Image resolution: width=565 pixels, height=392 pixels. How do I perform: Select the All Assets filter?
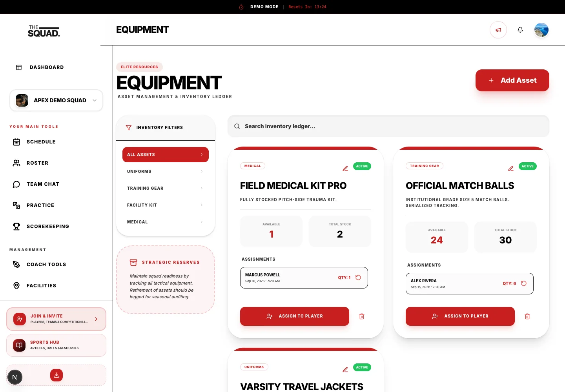coord(166,154)
